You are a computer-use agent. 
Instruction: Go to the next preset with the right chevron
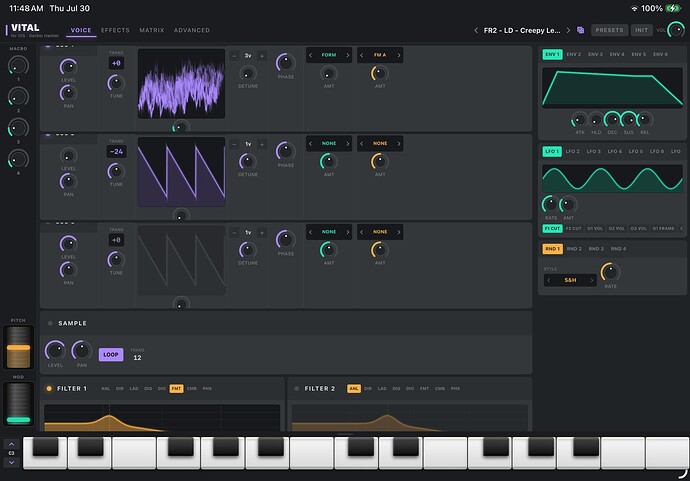(568, 30)
